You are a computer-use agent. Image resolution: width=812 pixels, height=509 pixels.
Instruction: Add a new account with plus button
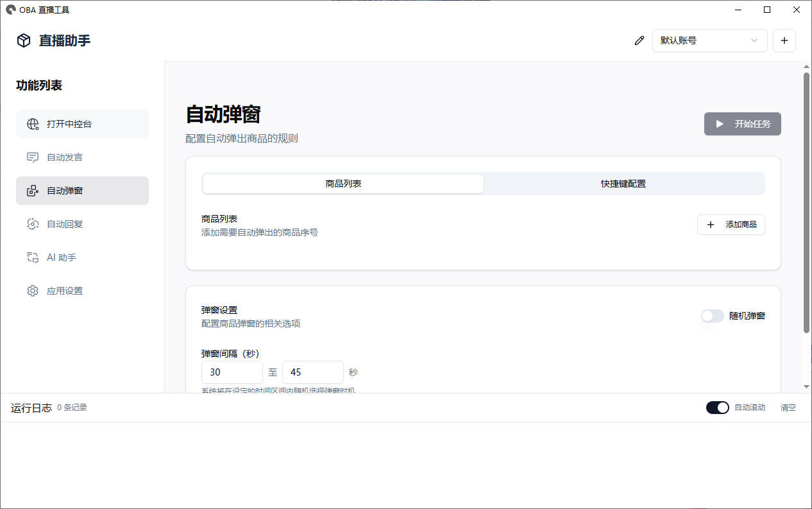point(784,40)
